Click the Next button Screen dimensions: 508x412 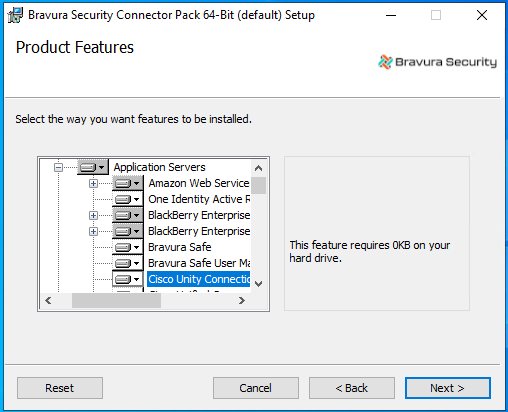pos(448,388)
